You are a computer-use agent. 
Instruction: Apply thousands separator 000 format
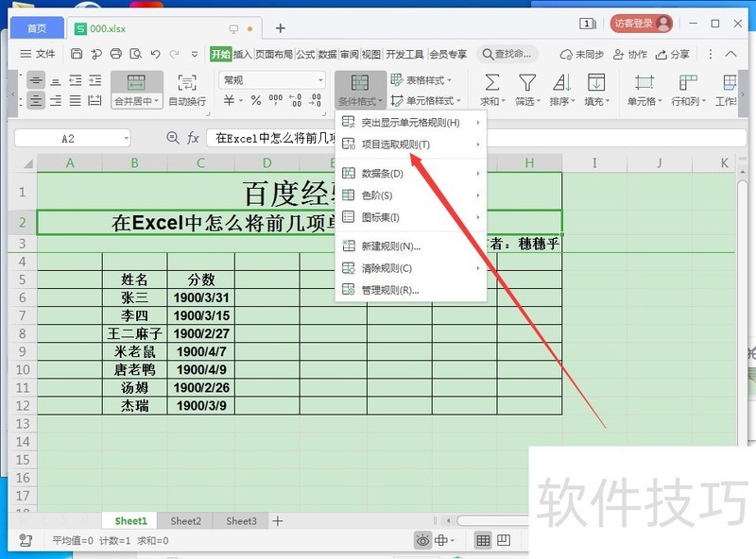click(275, 100)
